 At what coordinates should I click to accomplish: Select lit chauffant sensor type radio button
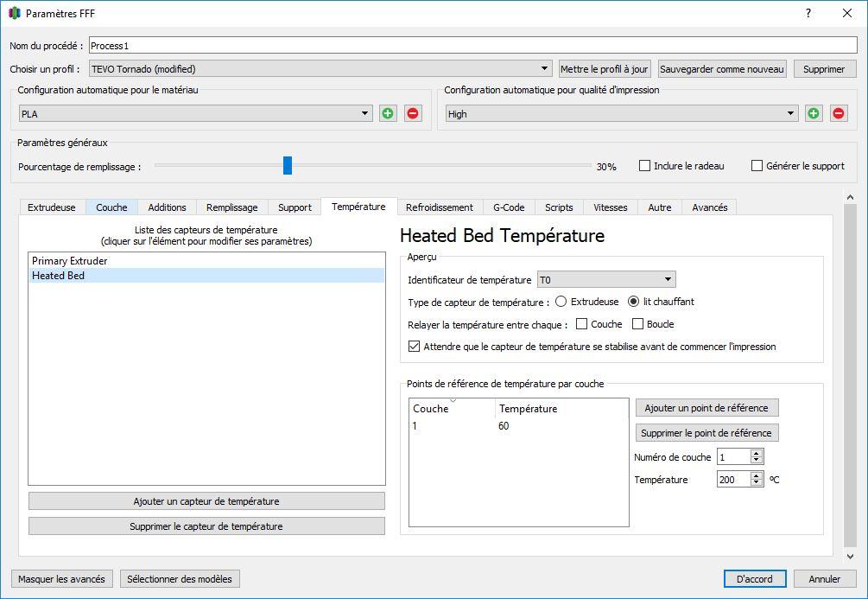tap(633, 302)
